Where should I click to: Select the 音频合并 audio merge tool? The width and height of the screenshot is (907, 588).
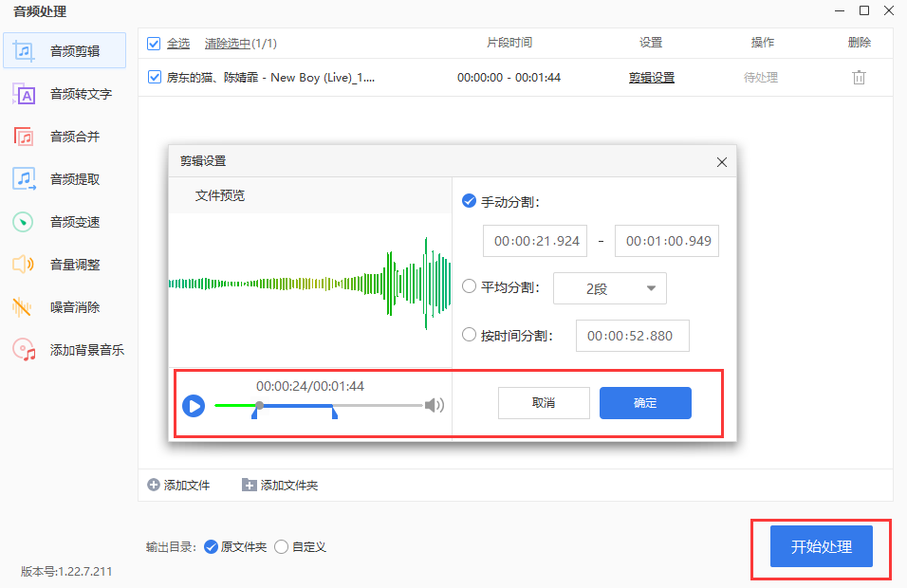(65, 136)
